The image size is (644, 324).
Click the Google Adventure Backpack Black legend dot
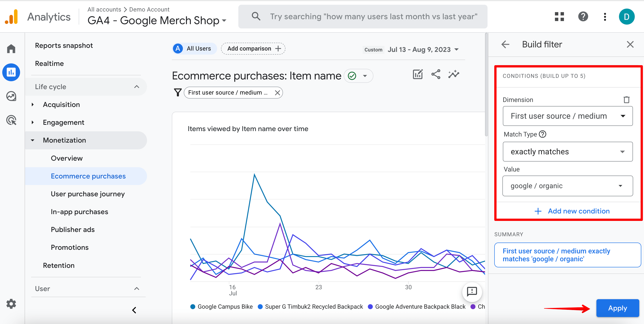click(370, 307)
